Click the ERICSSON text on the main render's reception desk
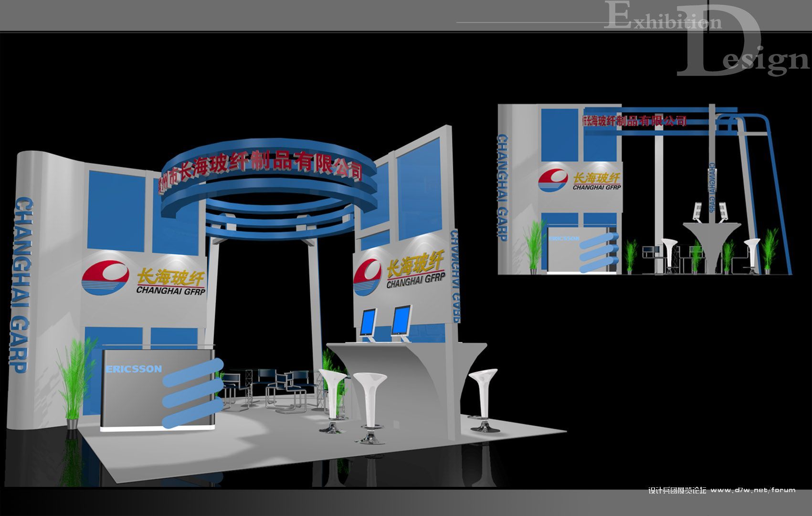 tap(133, 369)
